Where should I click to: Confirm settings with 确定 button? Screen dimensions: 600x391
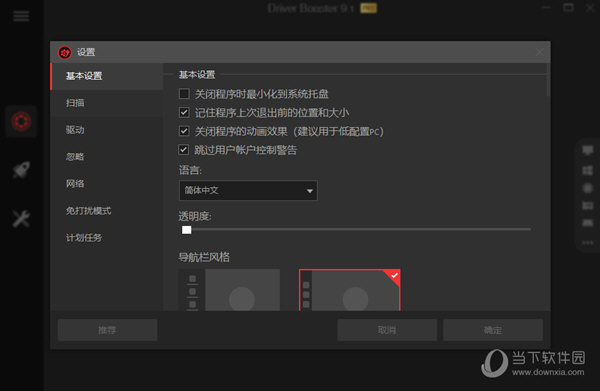tap(493, 330)
